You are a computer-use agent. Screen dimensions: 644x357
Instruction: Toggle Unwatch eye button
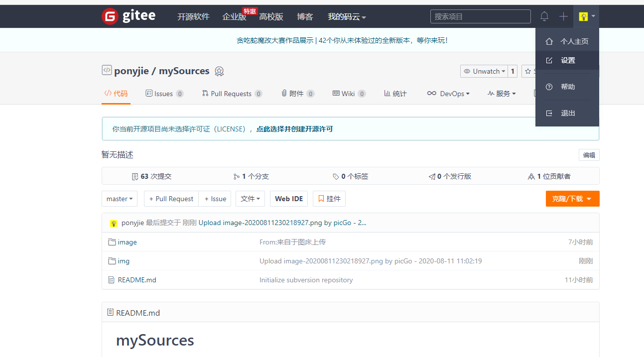click(484, 71)
